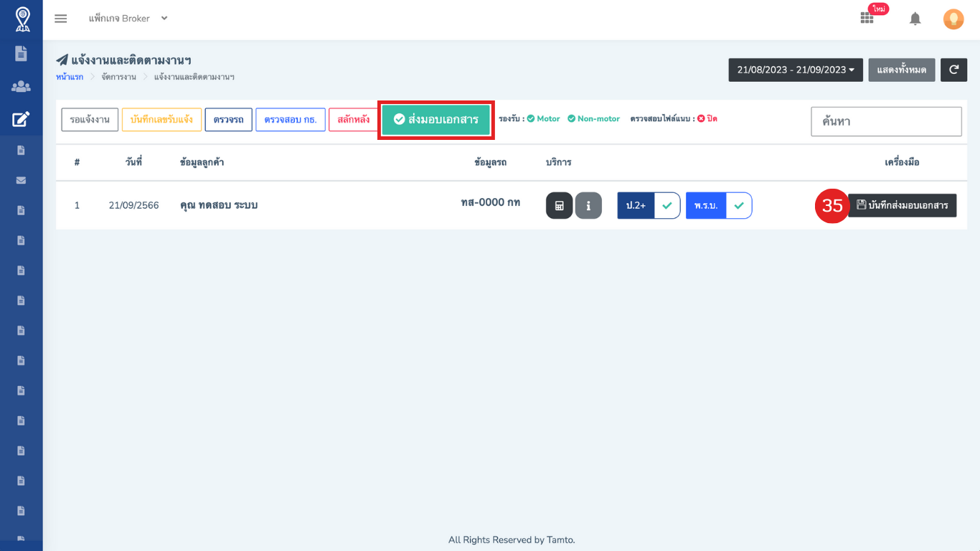Click the refresh icon button
980x551 pixels.
[953, 70]
